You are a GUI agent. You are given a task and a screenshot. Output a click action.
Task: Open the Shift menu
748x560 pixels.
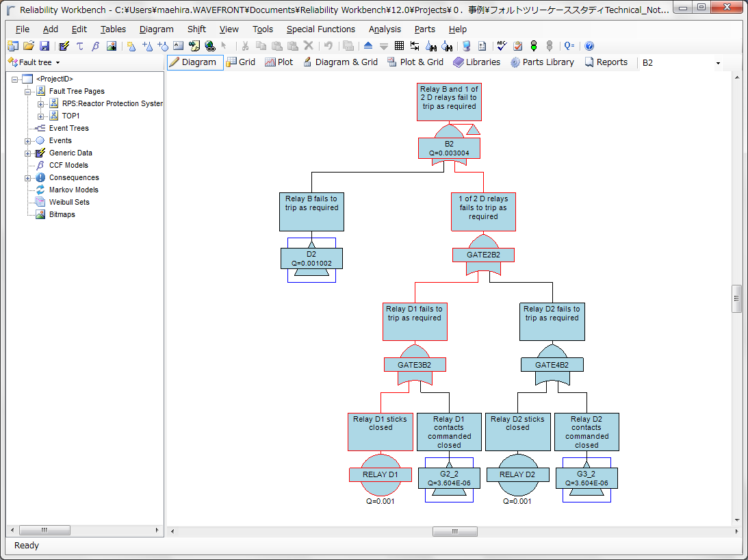tap(196, 29)
